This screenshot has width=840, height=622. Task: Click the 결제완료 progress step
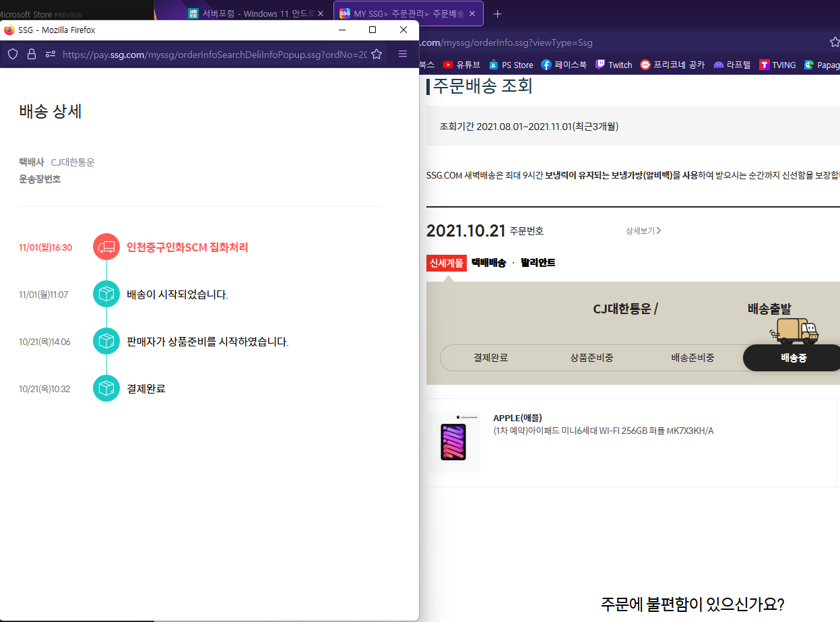[490, 358]
